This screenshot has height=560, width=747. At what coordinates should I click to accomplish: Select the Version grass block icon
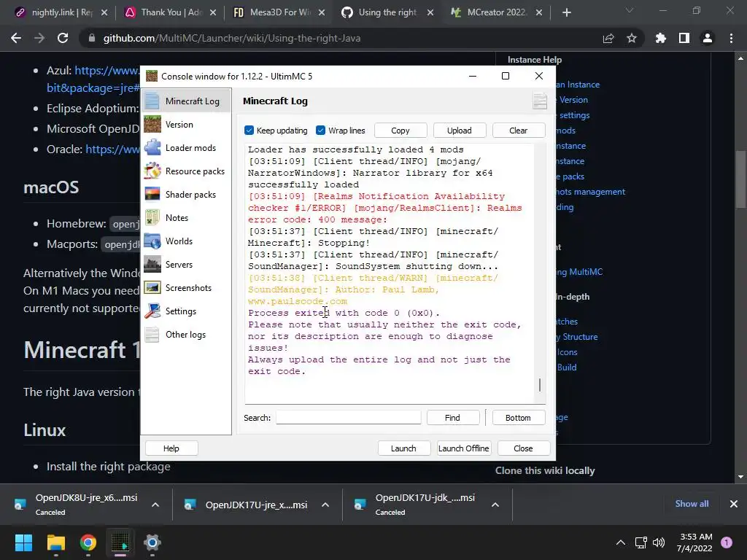click(x=152, y=124)
